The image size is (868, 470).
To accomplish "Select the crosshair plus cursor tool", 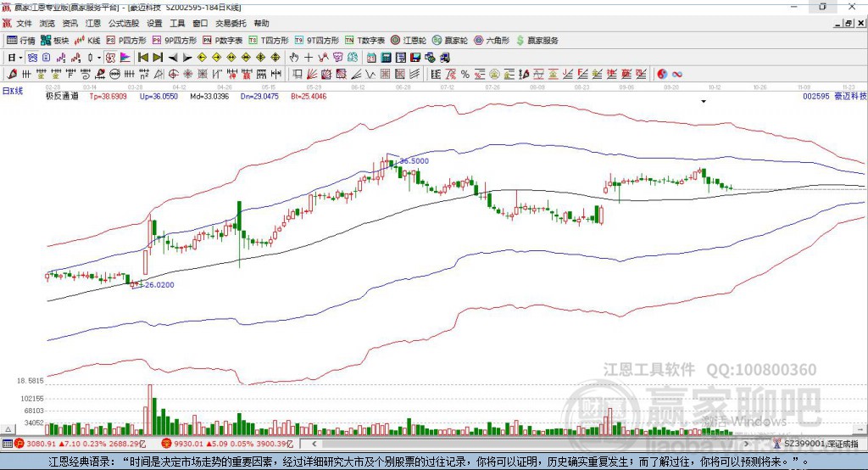I will pos(309,58).
